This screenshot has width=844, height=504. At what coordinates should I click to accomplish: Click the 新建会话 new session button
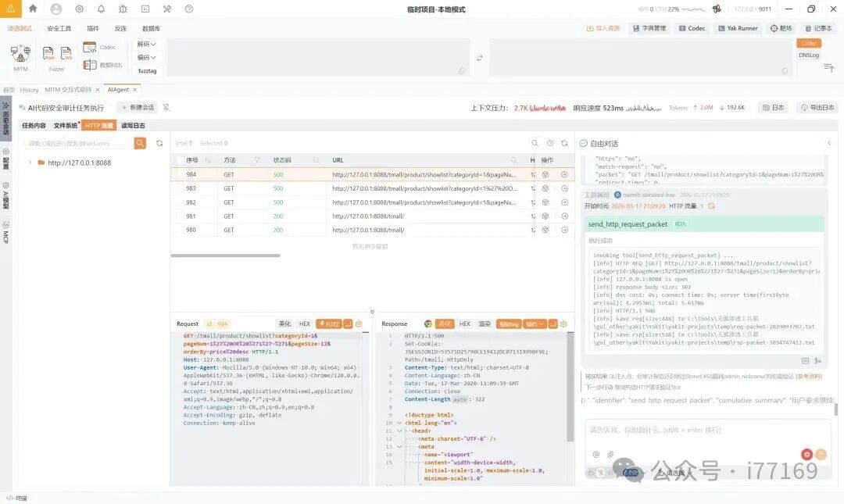138,108
